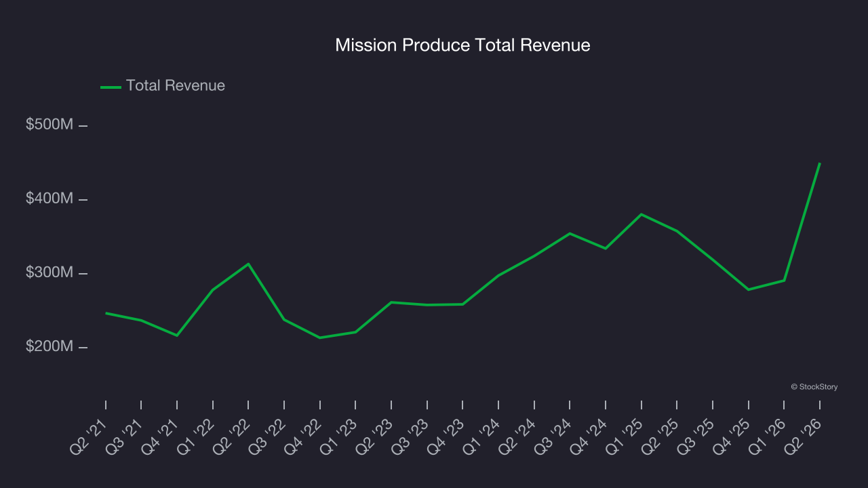
Task: Click the Q1 '24 x-axis label
Action: (482, 436)
